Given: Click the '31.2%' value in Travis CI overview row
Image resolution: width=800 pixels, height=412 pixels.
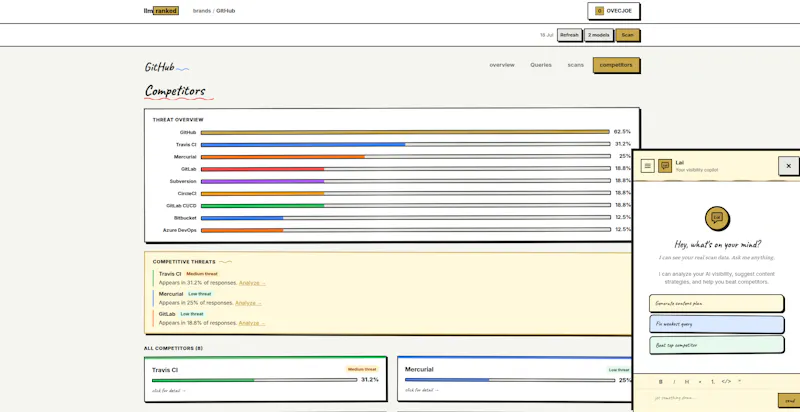Looking at the screenshot, I should 622,144.
